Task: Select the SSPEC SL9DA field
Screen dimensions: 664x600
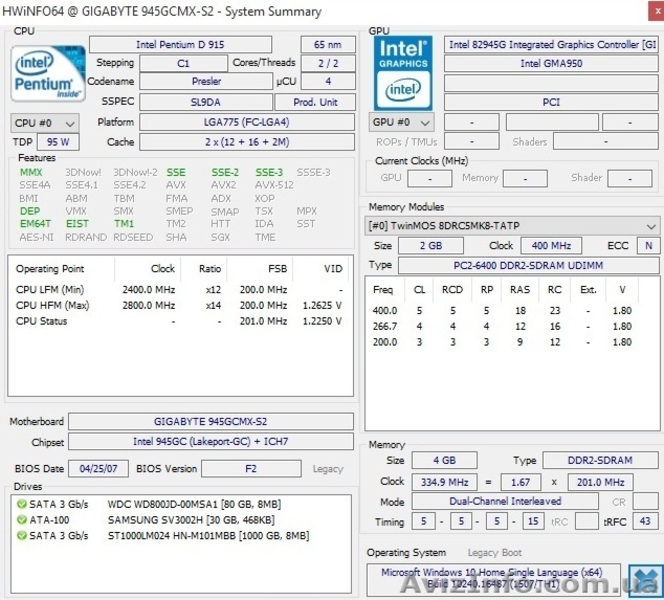Action: point(206,102)
